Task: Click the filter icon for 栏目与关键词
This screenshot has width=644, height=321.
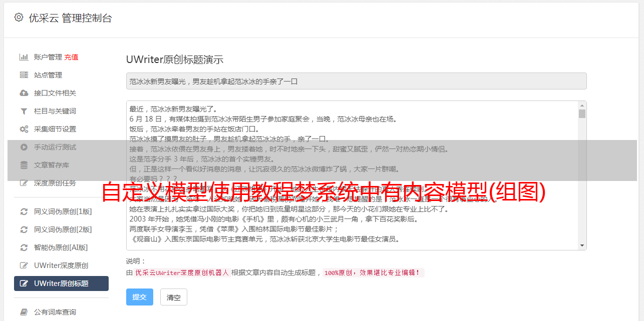Action: [24, 111]
